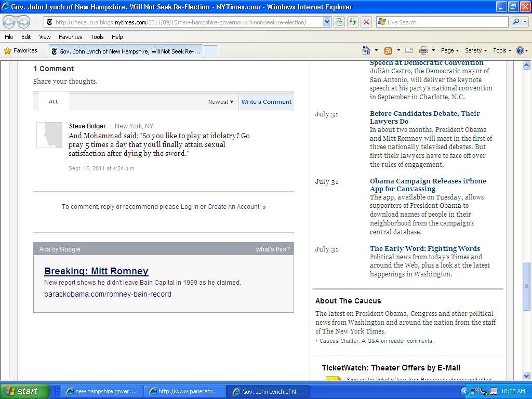Click the what's this? ad link

coord(273,249)
